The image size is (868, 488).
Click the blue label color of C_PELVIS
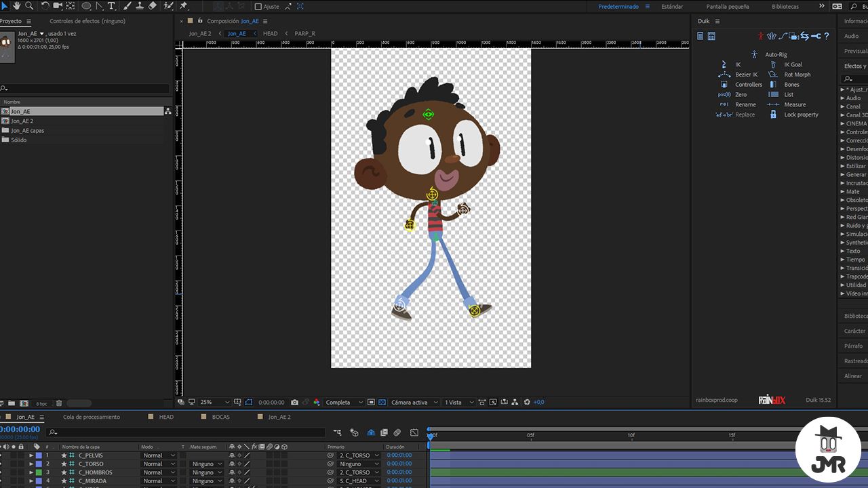pyautogui.click(x=39, y=455)
